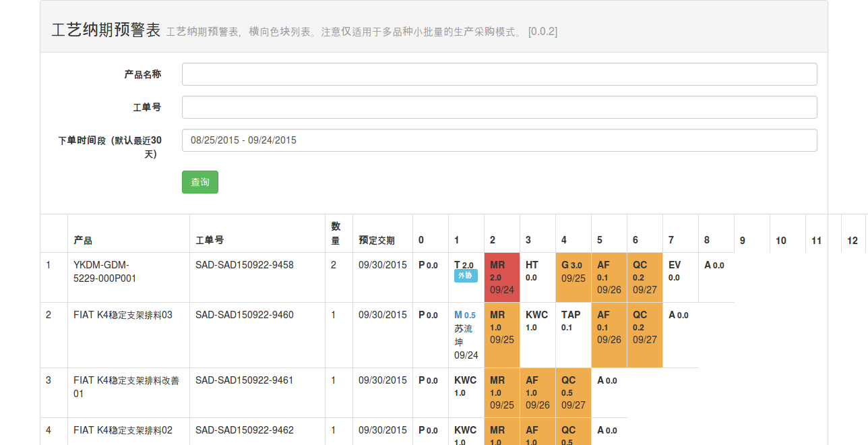Click the 数量 column header
868x445 pixels.
tap(336, 233)
